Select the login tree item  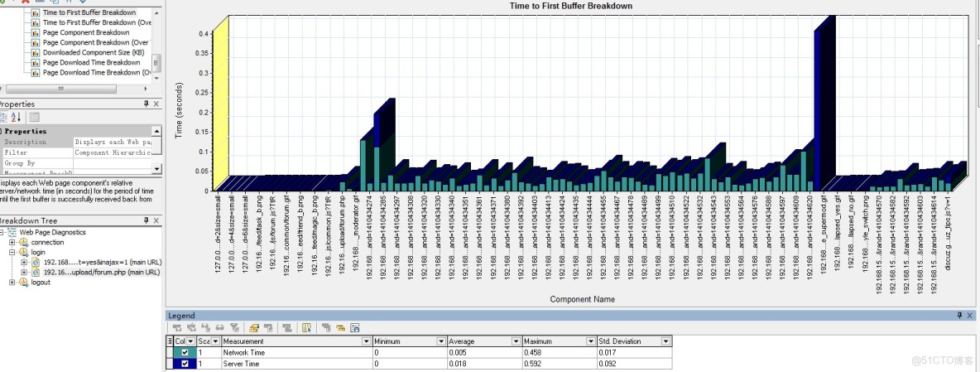click(38, 253)
